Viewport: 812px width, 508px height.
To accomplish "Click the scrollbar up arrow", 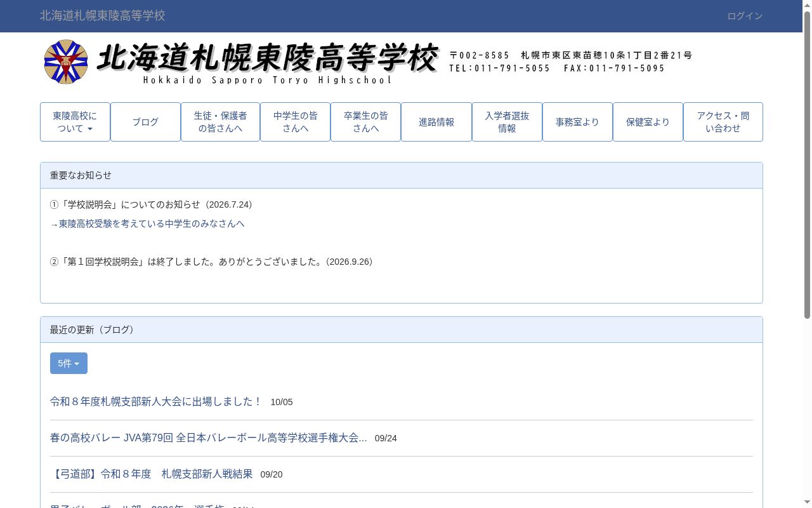I will [807, 4].
